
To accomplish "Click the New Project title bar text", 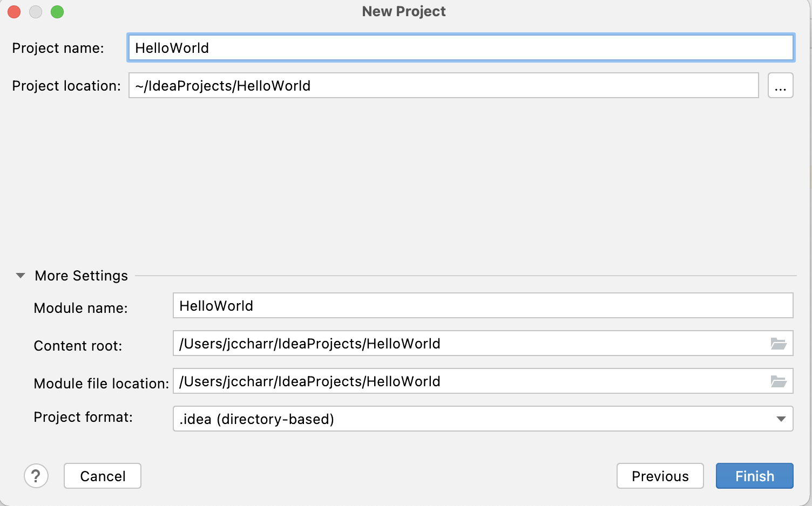I will [404, 11].
